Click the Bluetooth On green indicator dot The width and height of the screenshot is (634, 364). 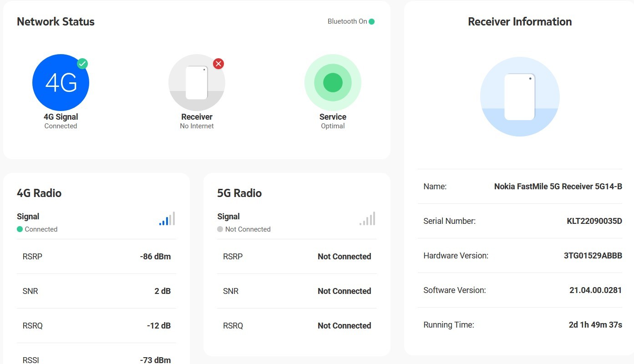click(372, 21)
